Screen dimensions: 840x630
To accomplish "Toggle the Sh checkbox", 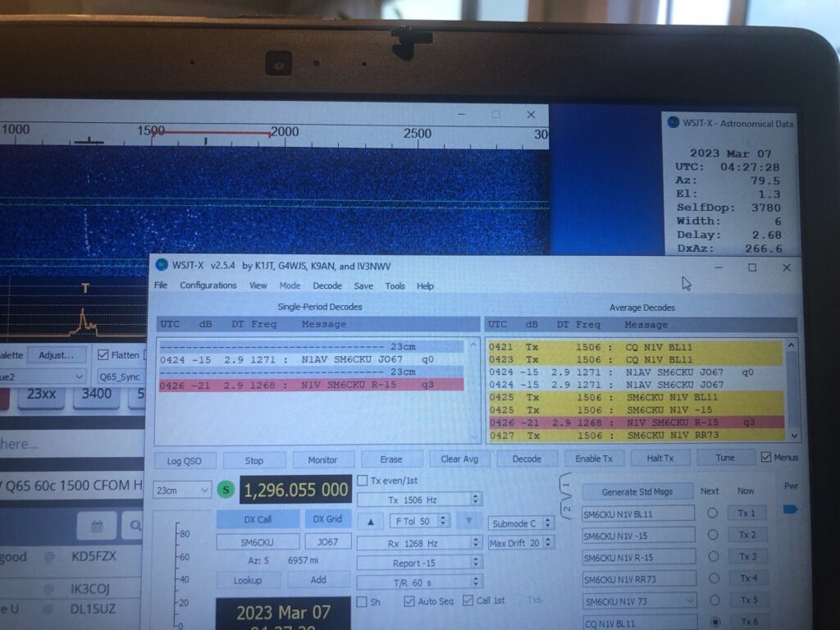I will tap(362, 601).
